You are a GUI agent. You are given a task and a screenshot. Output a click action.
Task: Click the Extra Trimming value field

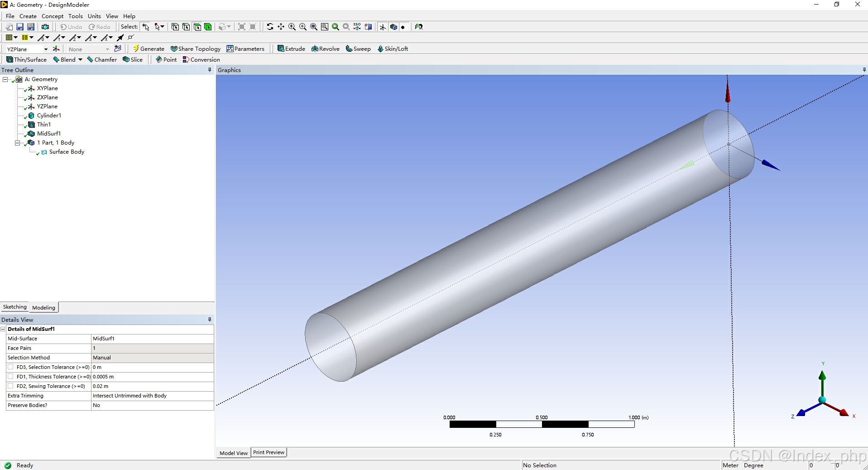(x=152, y=396)
